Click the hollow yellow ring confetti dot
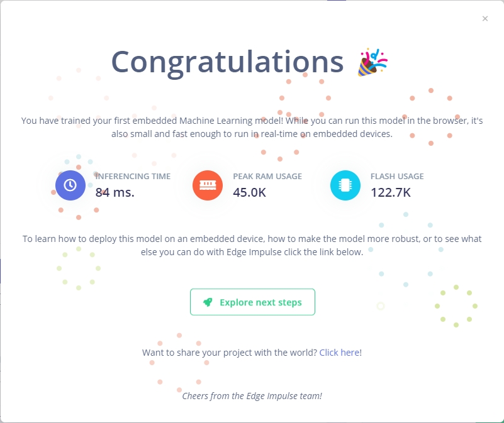The width and height of the screenshot is (504, 423). (x=380, y=306)
